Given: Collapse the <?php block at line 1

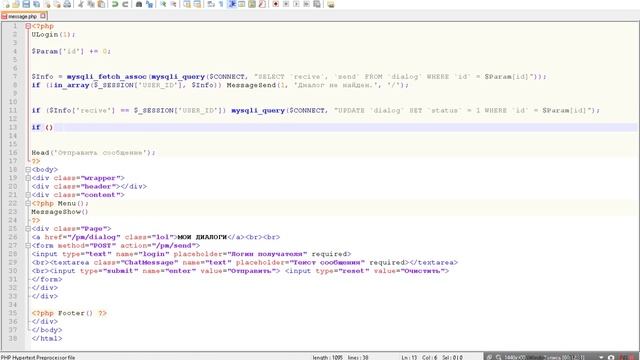Looking at the screenshot, I should (x=28, y=26).
